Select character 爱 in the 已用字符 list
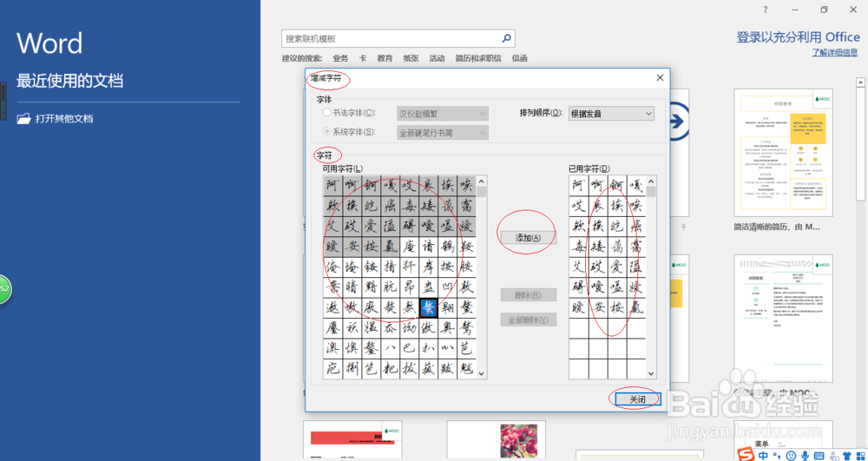Viewport: 868px width, 461px height. [617, 267]
